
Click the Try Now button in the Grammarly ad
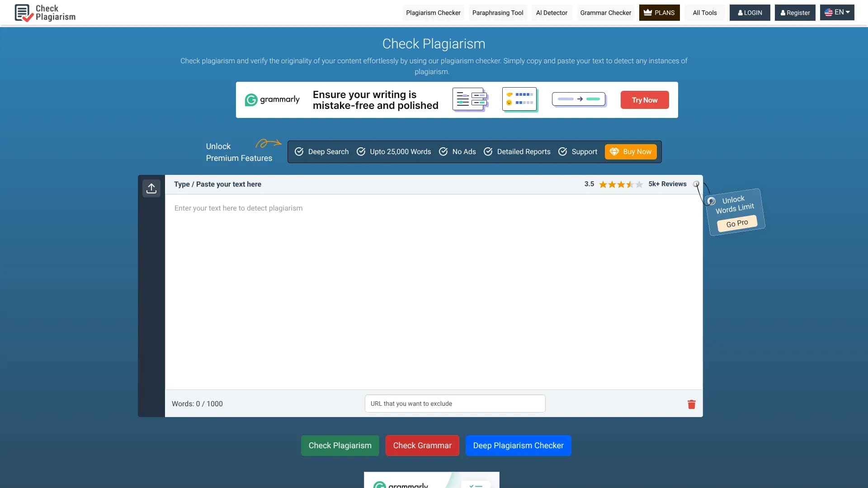(x=645, y=99)
